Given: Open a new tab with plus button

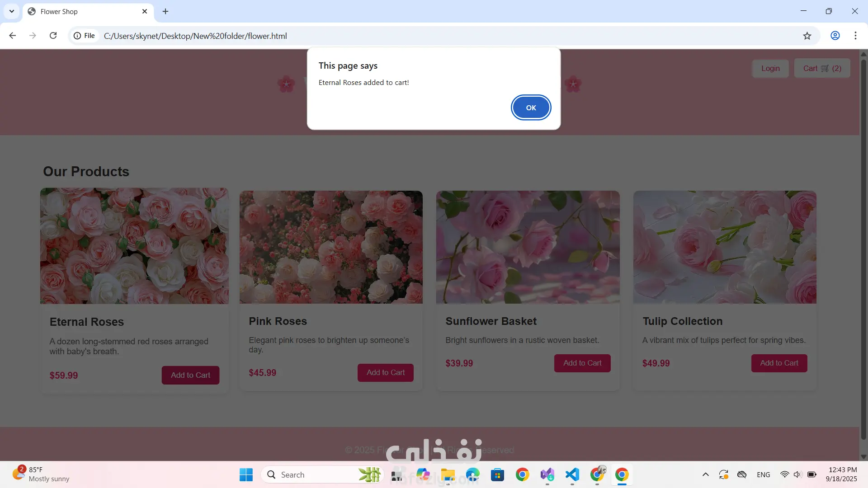Looking at the screenshot, I should point(165,11).
